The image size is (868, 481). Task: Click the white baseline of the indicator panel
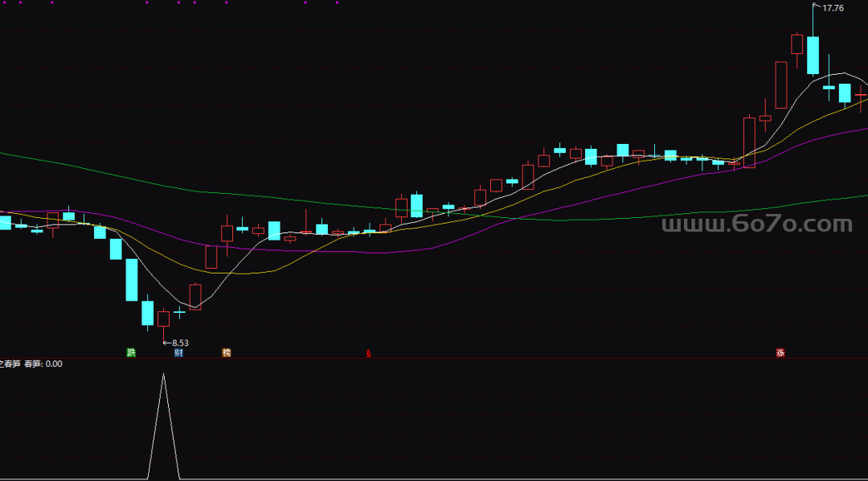coord(482,479)
